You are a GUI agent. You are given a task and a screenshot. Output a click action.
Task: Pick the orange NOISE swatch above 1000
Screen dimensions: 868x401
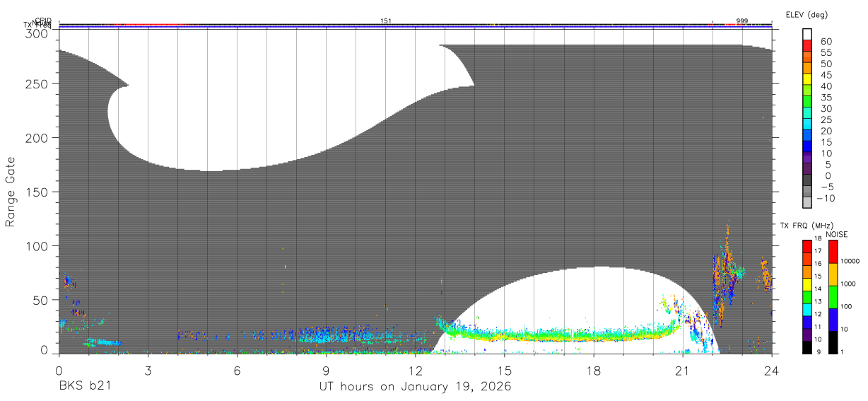[x=833, y=274]
